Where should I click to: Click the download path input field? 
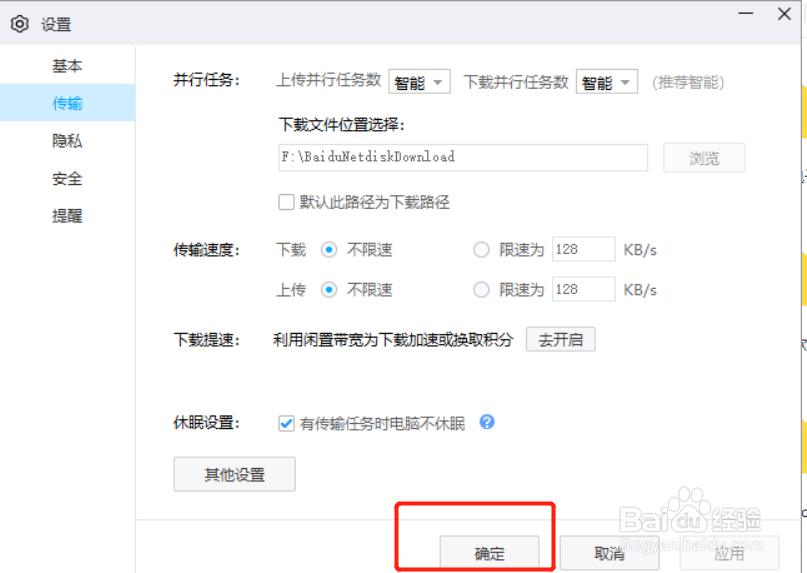[x=463, y=157]
